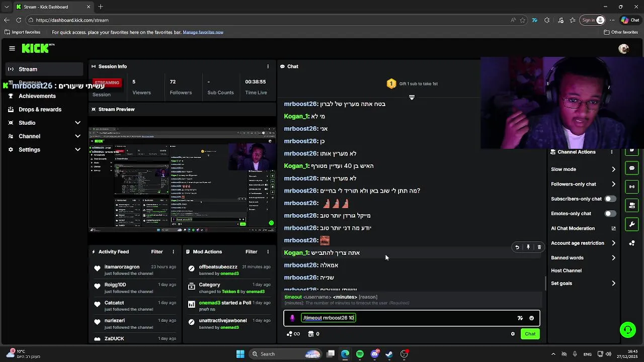
Task: Open Set goals options arrow
Action: 613,284
